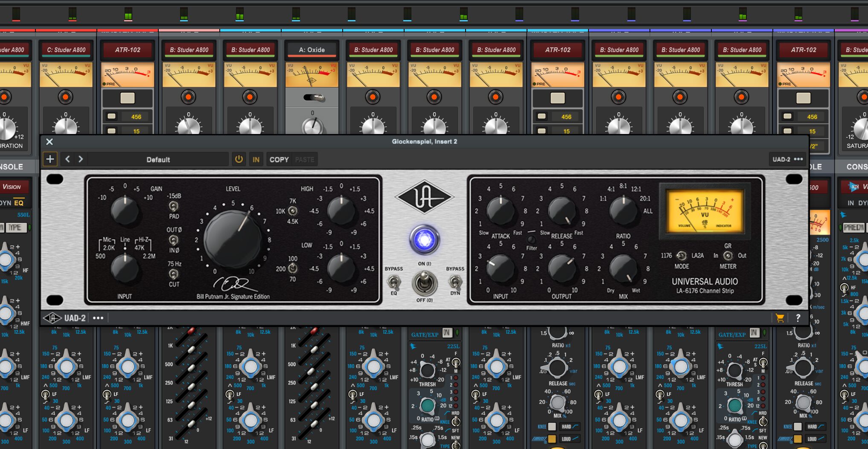Toggle the IN button in plugin header

tap(256, 159)
